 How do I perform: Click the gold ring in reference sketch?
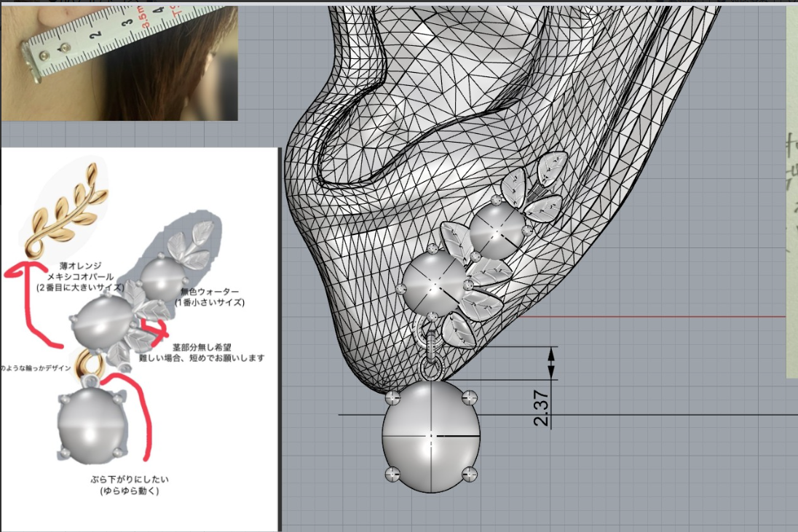[89, 365]
